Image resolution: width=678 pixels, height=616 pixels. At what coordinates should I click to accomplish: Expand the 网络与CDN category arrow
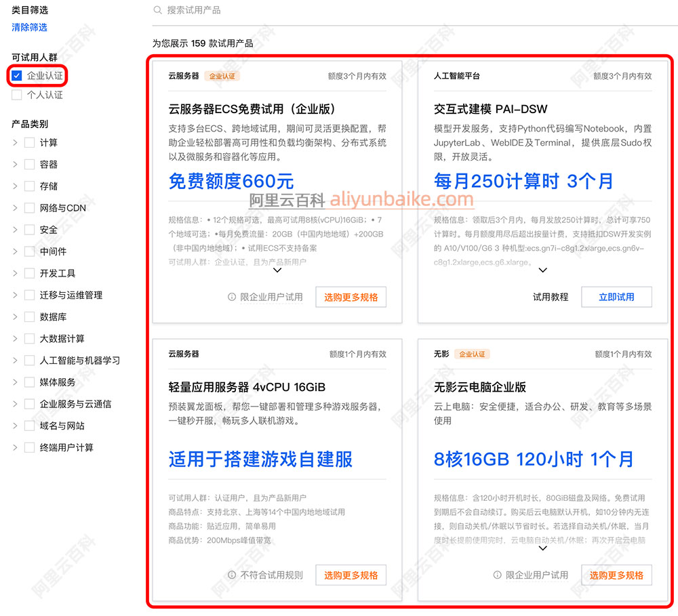coord(15,208)
